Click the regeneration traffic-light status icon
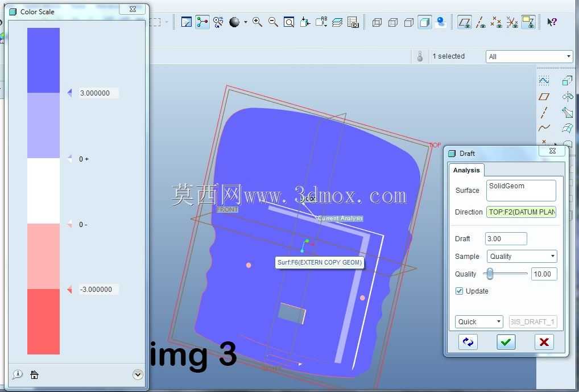Image resolution: width=579 pixels, height=392 pixels. click(420, 56)
